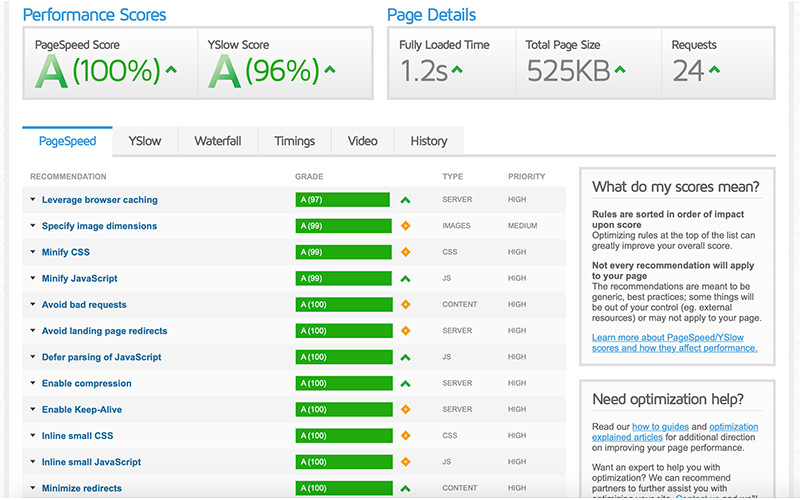The image size is (800, 500).
Task: Click the green arrow beside PageSpeed Score
Action: point(171,70)
